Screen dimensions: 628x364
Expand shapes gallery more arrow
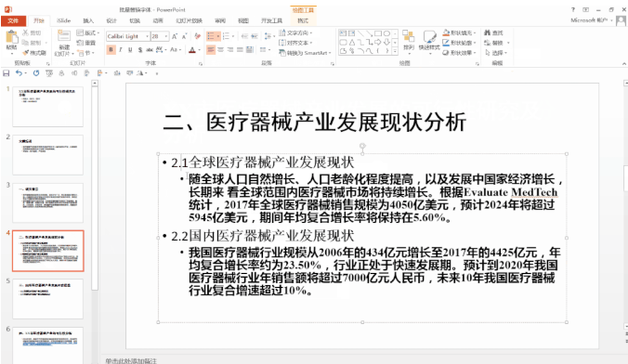tap(395, 51)
